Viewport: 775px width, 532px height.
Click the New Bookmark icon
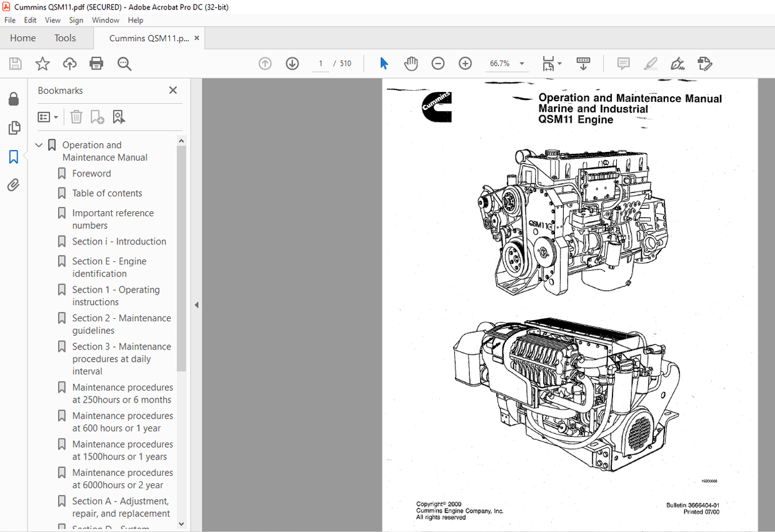(97, 116)
